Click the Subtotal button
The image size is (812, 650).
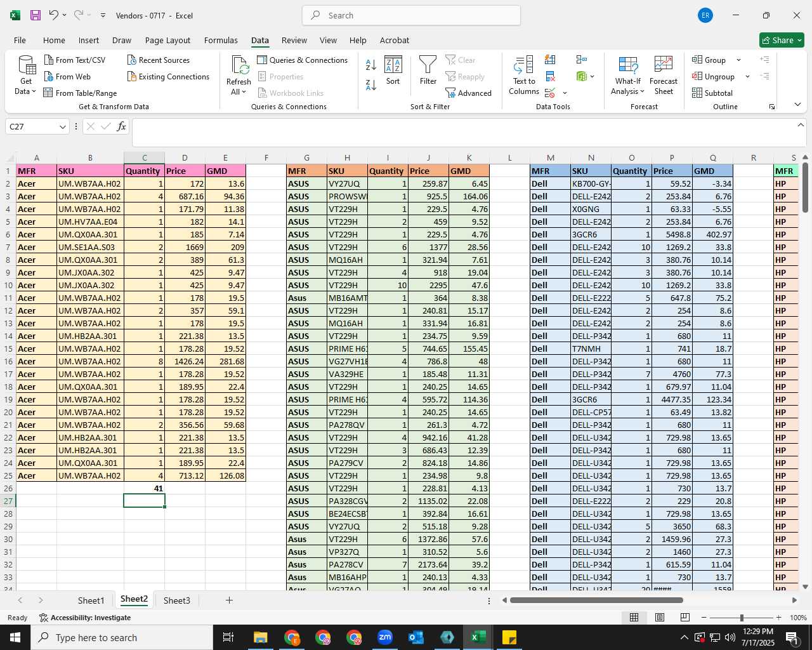click(712, 93)
